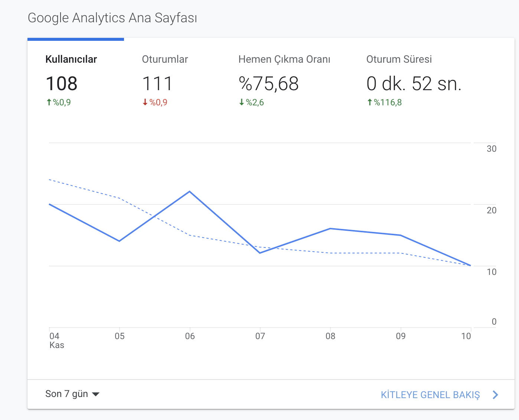Click the chart endpoint at date 10
The image size is (519, 420).
click(471, 266)
